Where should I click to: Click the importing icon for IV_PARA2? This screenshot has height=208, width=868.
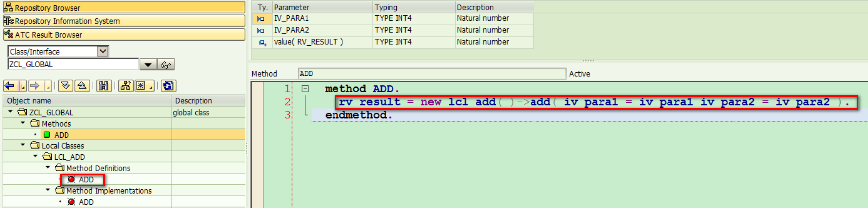(x=261, y=31)
